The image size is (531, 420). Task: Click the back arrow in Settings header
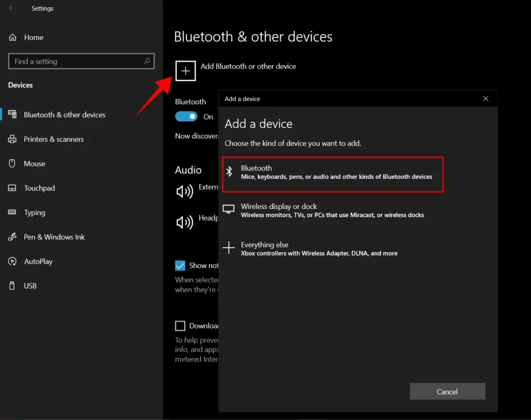pos(12,8)
